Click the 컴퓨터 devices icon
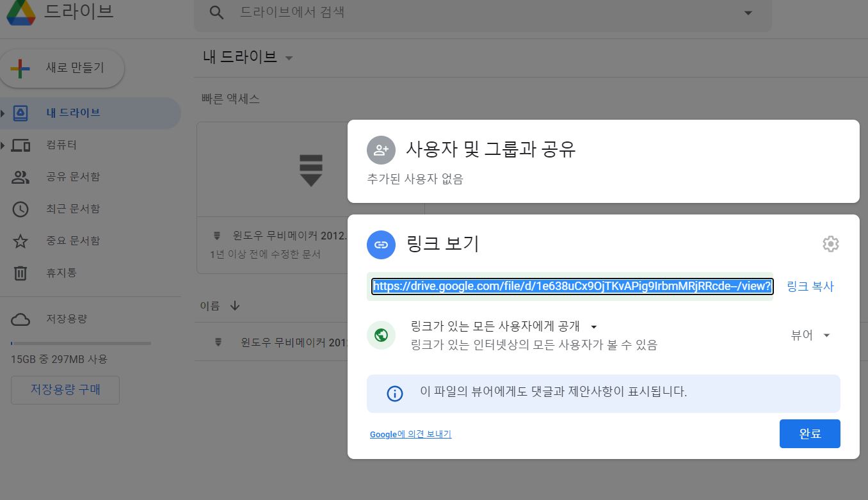This screenshot has height=500, width=868. pos(20,145)
